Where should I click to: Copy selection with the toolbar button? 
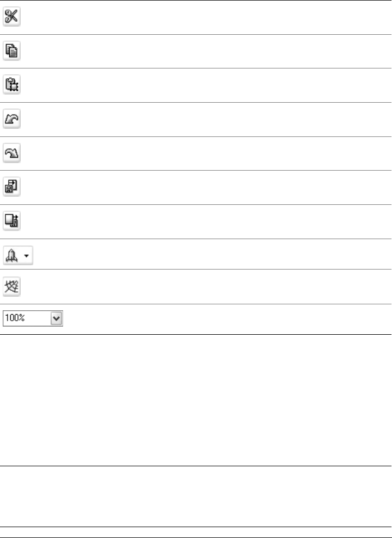pos(11,51)
